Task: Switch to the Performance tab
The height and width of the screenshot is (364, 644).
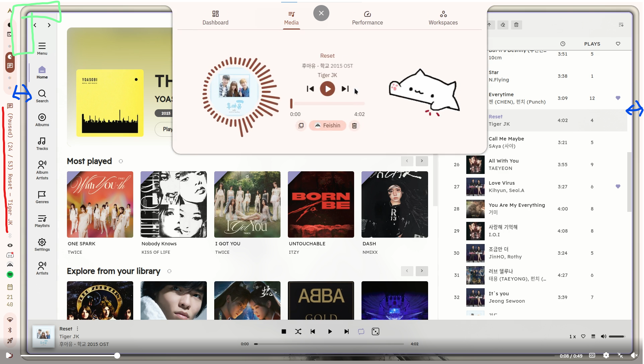Action: [x=367, y=18]
